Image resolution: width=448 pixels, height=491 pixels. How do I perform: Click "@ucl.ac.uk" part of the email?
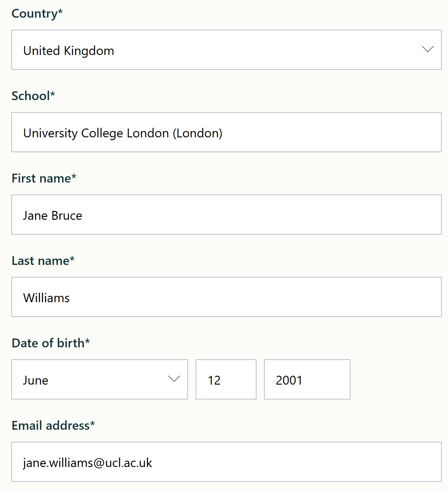point(123,463)
